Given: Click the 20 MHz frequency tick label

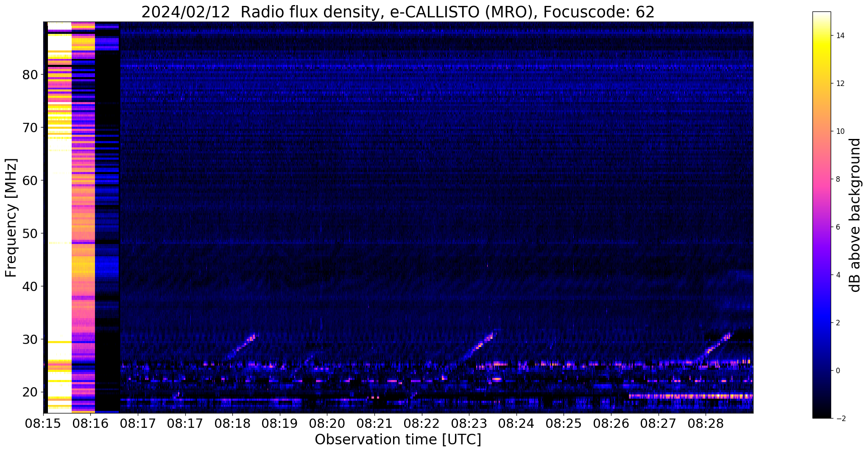Looking at the screenshot, I should 30,392.
